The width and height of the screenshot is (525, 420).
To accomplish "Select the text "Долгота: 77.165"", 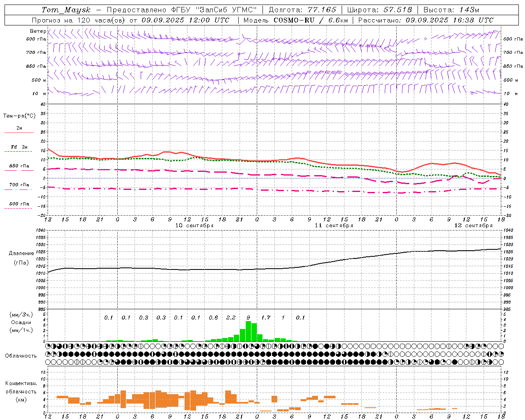I will 302,10.
